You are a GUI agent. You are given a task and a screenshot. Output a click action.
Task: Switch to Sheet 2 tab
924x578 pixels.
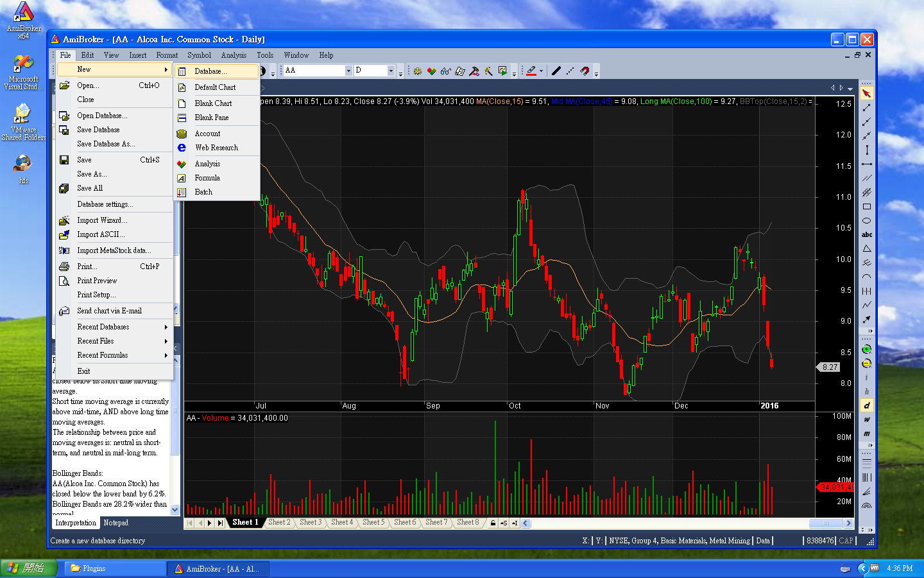pyautogui.click(x=279, y=523)
